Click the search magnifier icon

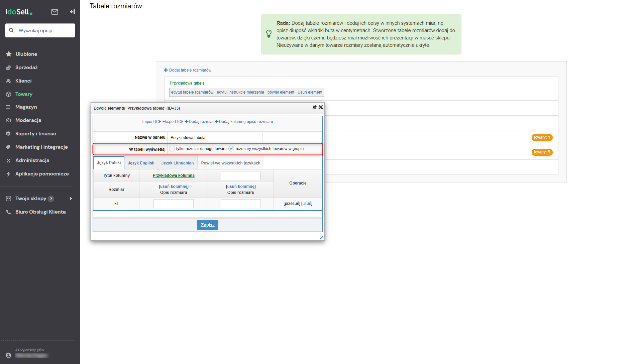point(11,30)
